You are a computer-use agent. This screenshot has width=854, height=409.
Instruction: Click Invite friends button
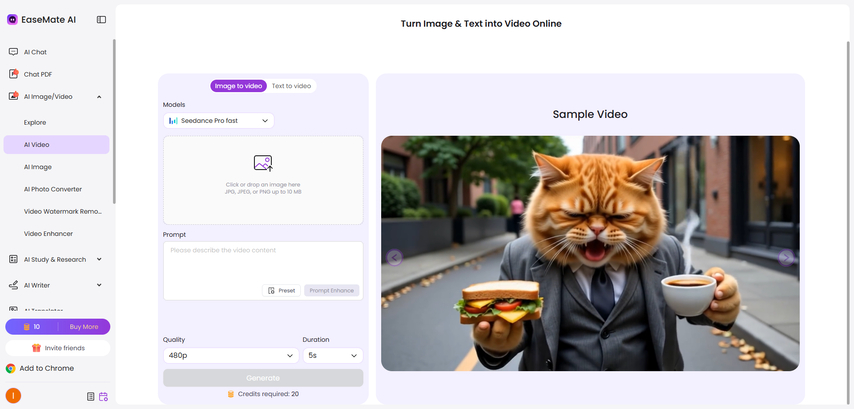(58, 348)
